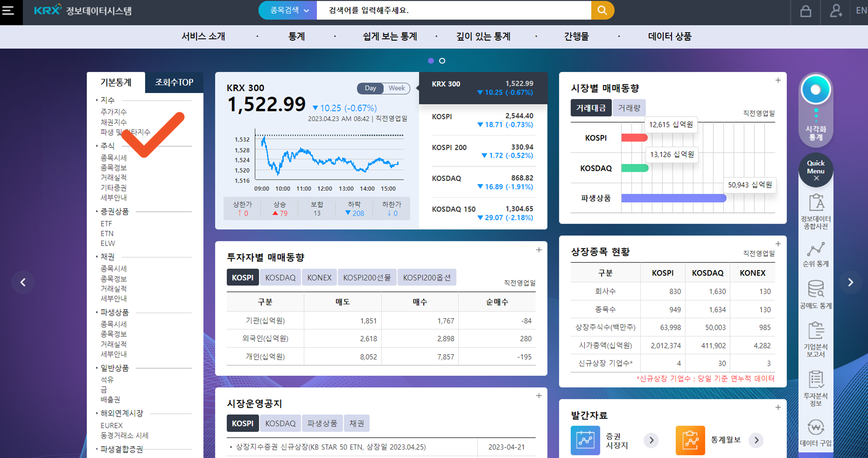The height and width of the screenshot is (458, 868).
Task: Open the hamburger menu icon
Action: pyautogui.click(x=8, y=11)
